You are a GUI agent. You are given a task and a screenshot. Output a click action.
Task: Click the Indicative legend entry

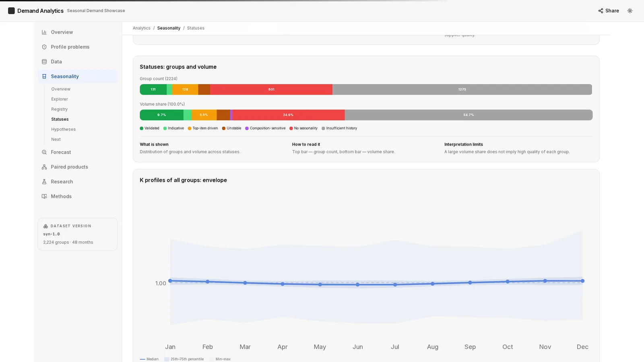pyautogui.click(x=173, y=128)
